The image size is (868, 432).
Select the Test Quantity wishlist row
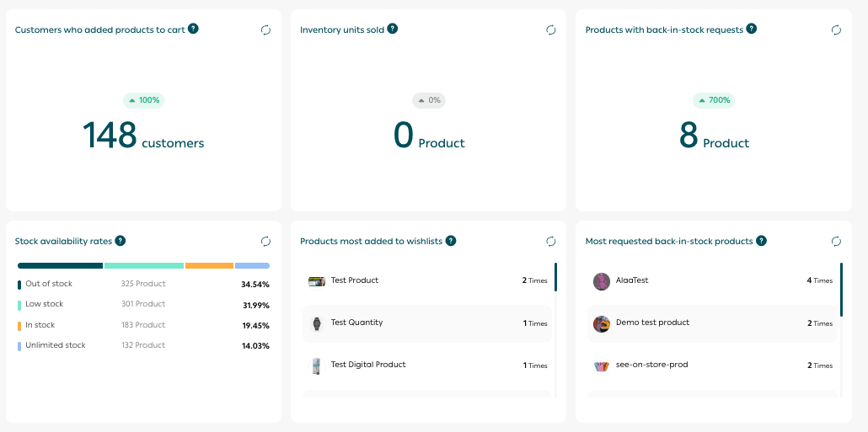click(x=426, y=323)
